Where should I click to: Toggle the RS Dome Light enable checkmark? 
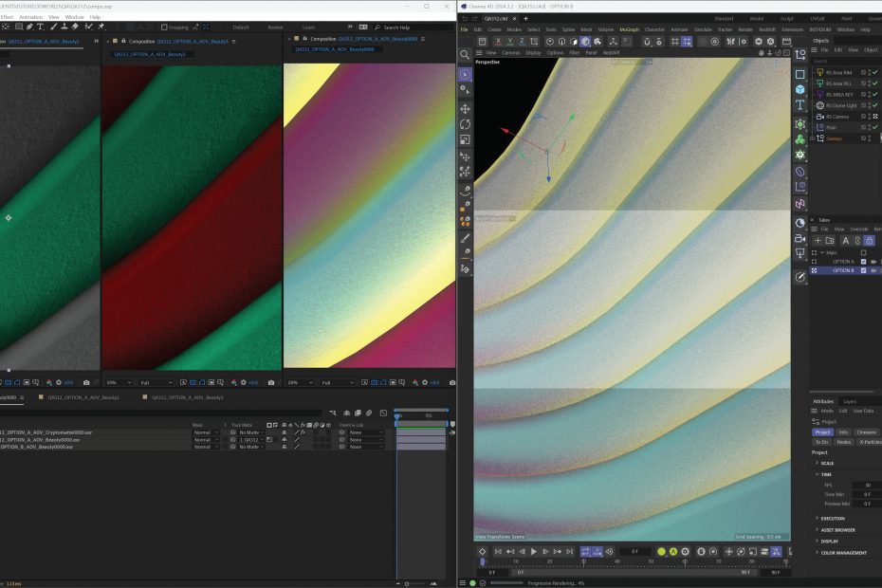874,105
